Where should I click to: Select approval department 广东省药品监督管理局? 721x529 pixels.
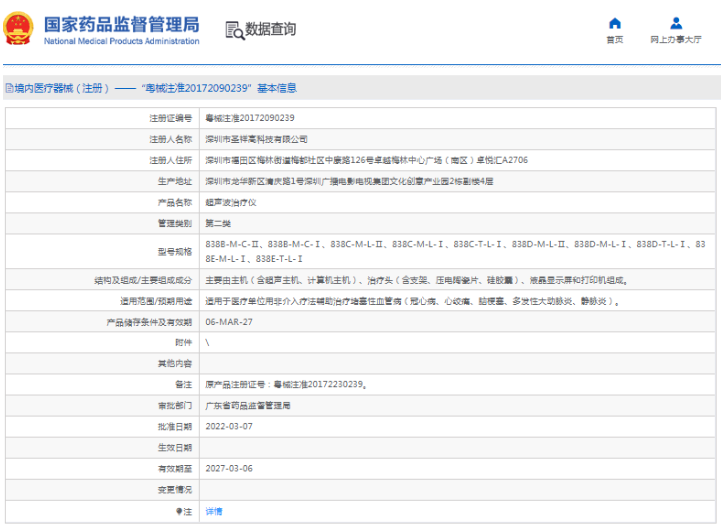248,406
